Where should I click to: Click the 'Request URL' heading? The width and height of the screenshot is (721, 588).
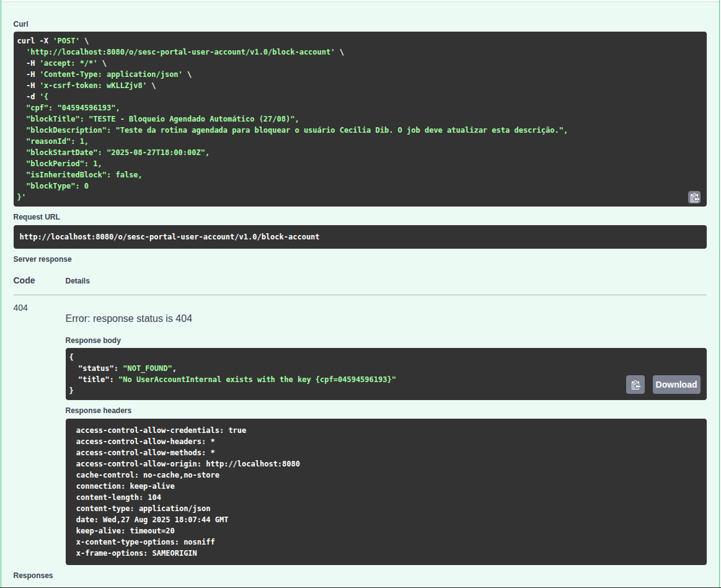[37, 217]
